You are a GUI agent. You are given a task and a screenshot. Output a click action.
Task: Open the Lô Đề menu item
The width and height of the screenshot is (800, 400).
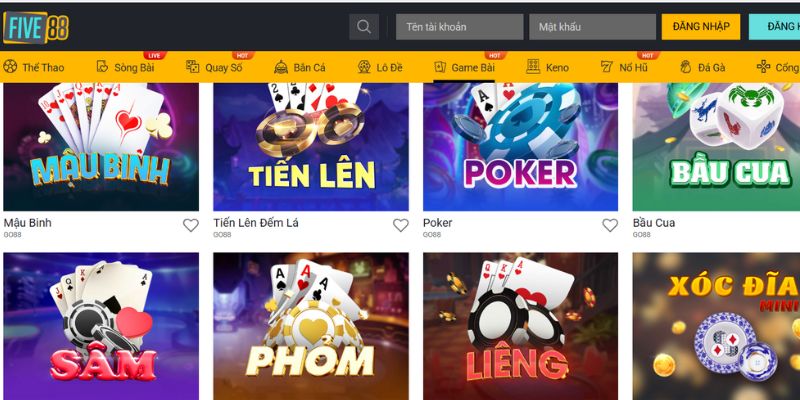380,67
